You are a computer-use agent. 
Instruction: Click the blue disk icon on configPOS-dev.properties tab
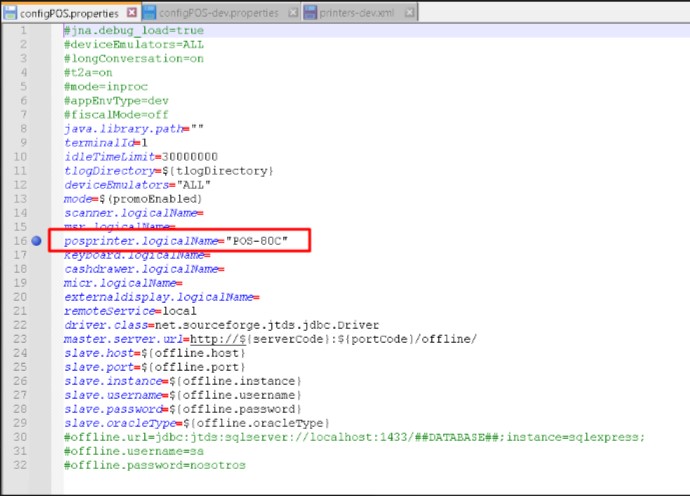pos(149,13)
